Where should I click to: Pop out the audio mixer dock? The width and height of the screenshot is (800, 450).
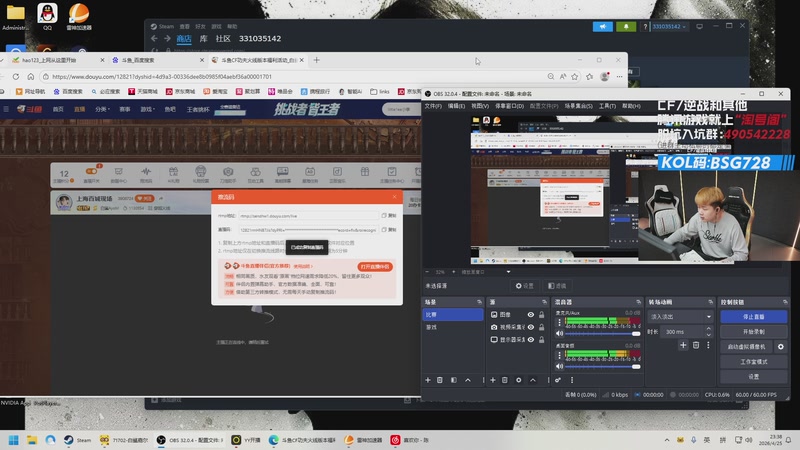tap(638, 302)
